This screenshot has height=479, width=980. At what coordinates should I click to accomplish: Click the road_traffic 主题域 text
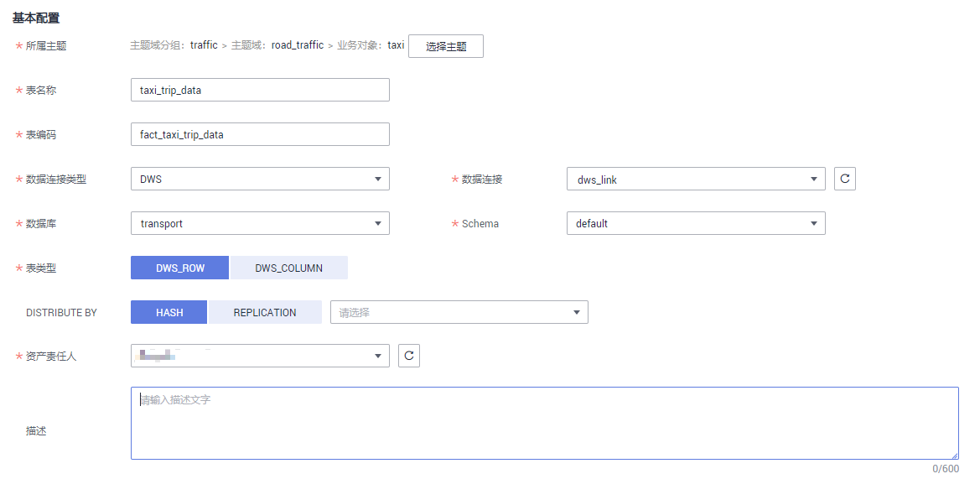(x=298, y=45)
